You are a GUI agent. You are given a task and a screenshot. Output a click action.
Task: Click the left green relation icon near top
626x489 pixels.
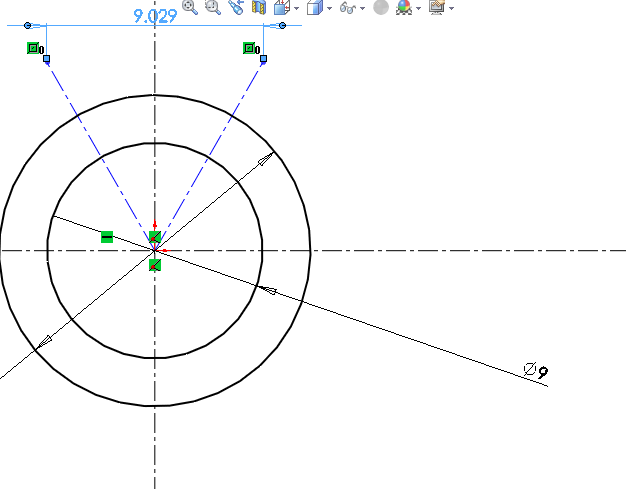click(x=33, y=48)
